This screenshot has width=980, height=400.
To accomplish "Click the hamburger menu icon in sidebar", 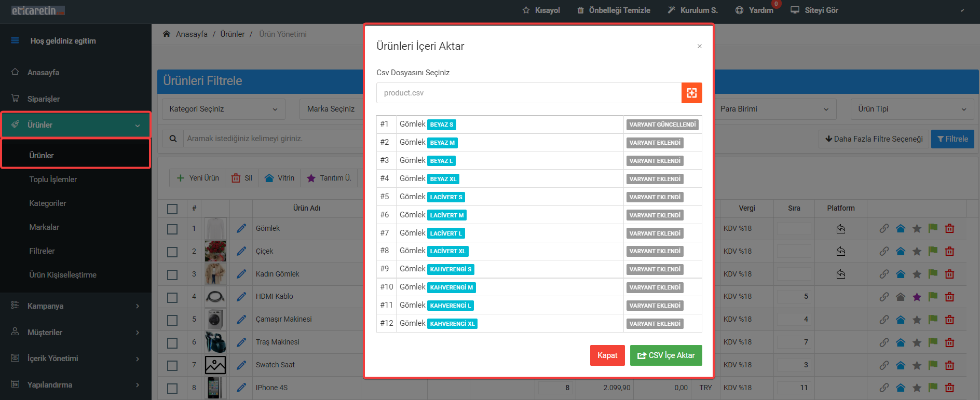I will click(x=15, y=40).
